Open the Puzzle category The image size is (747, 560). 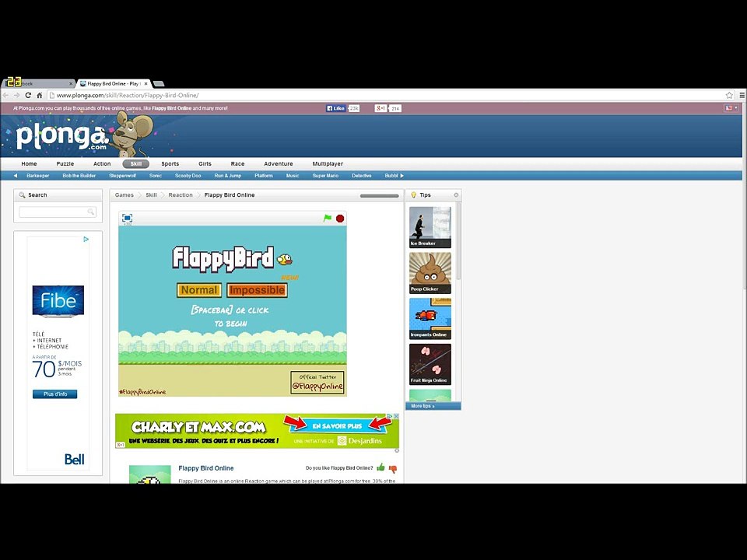(x=65, y=164)
